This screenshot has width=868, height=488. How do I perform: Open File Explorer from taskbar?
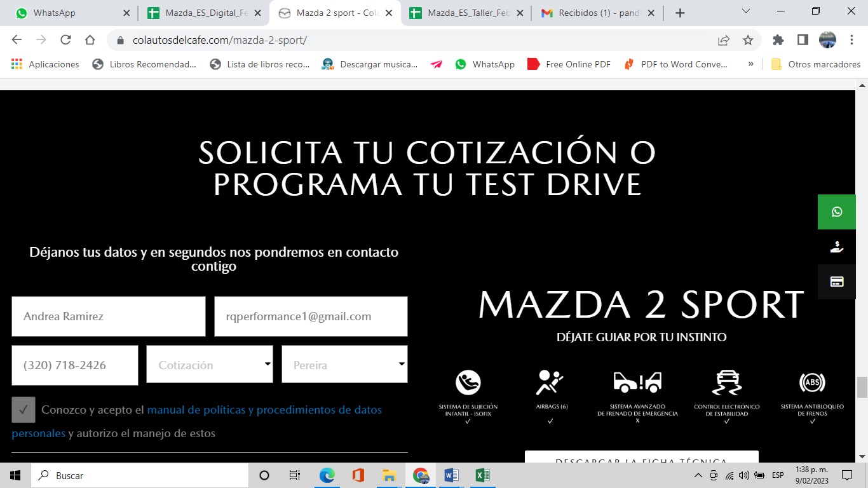pyautogui.click(x=389, y=475)
